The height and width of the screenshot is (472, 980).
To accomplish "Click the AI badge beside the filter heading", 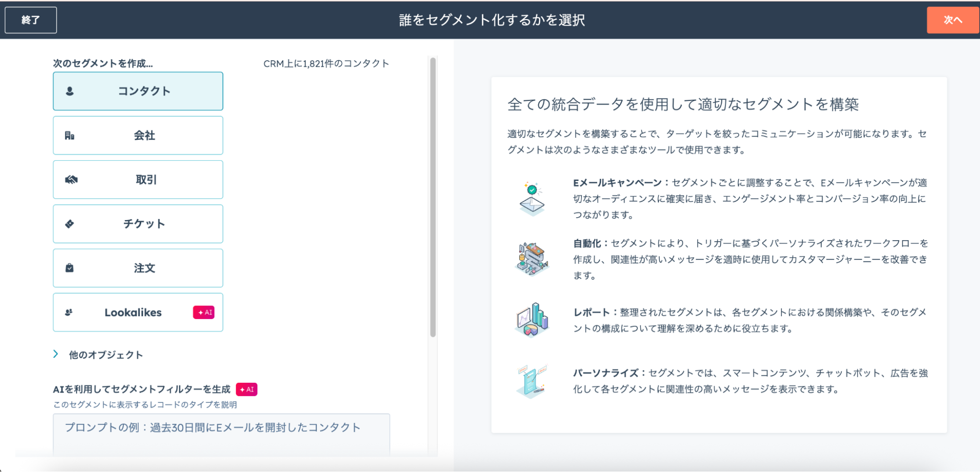I will click(x=247, y=389).
